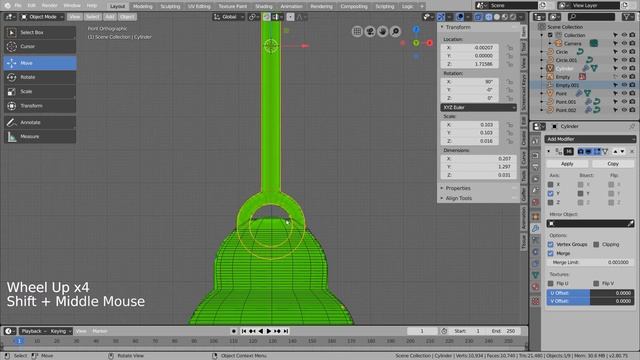640x360 pixels.
Task: Toggle the Vertex Groups checkbox
Action: point(550,244)
